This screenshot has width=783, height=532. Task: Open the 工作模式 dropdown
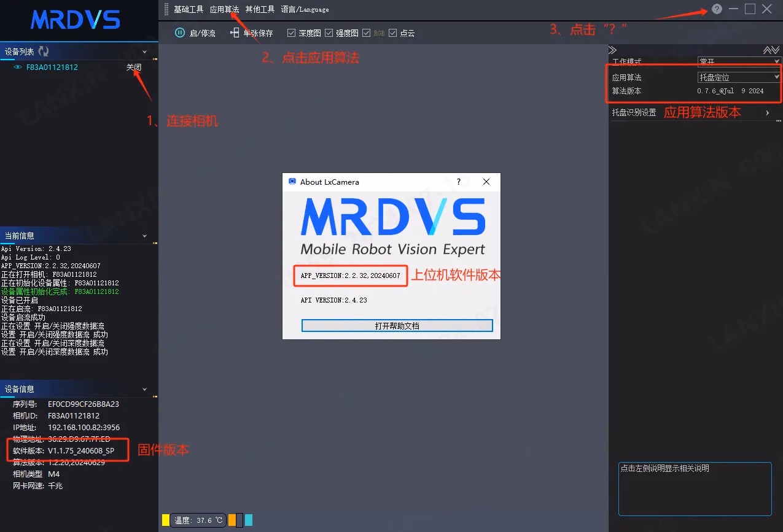[739, 61]
